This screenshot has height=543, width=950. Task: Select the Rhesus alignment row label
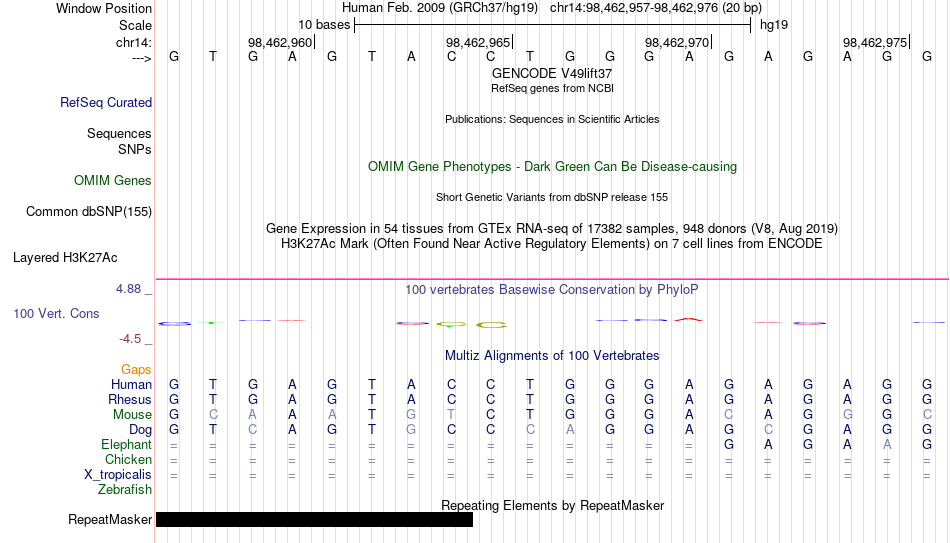coord(129,400)
